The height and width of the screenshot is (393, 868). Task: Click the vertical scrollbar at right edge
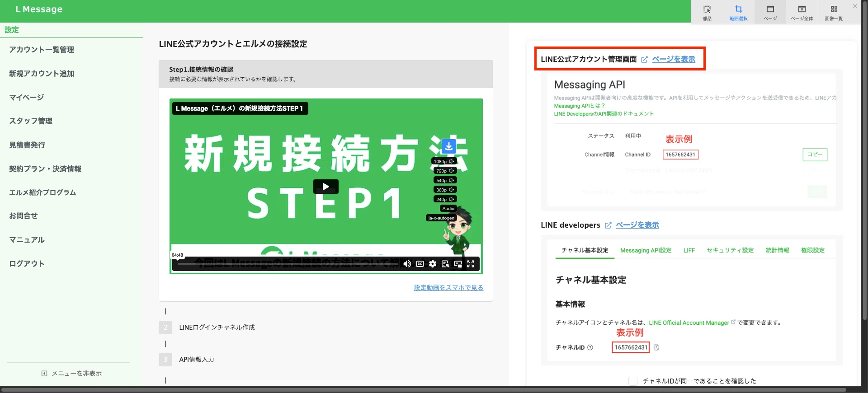864,160
